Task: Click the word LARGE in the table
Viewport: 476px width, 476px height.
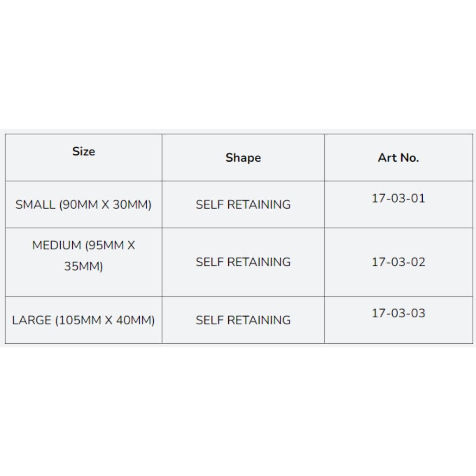Action: pyautogui.click(x=31, y=320)
